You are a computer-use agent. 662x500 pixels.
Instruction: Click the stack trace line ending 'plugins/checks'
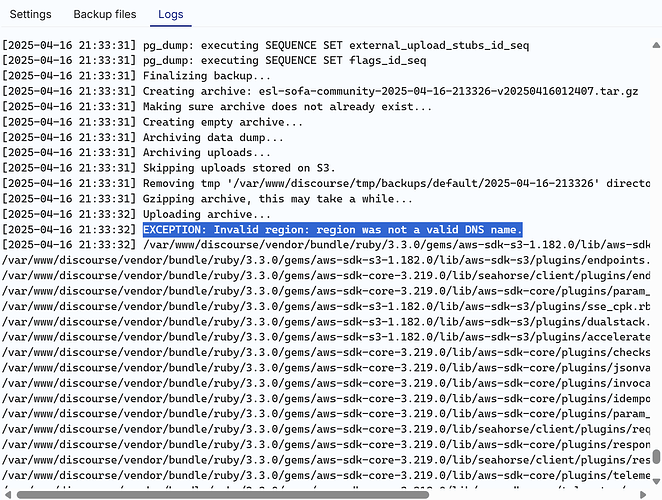click(x=326, y=352)
